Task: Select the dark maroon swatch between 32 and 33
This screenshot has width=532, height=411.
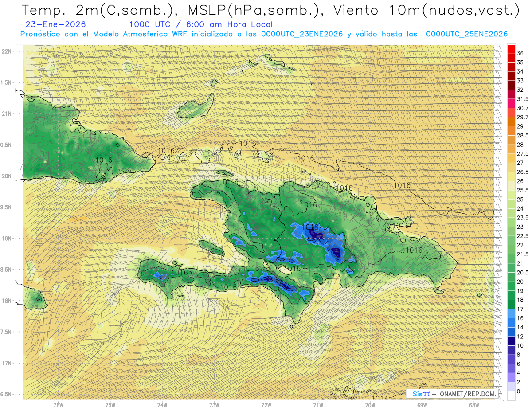Action: pyautogui.click(x=511, y=85)
